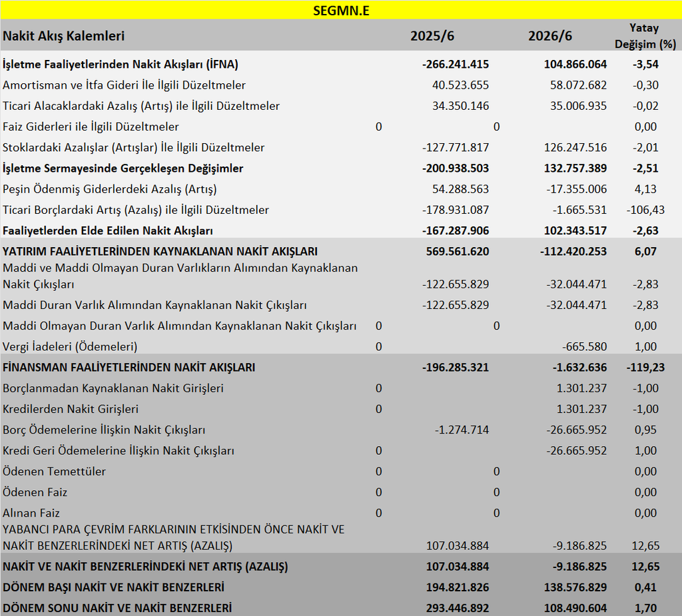Select Peşin Ödenmiş Giderlerdeki Azalış label
The height and width of the screenshot is (616, 682).
[x=110, y=189]
